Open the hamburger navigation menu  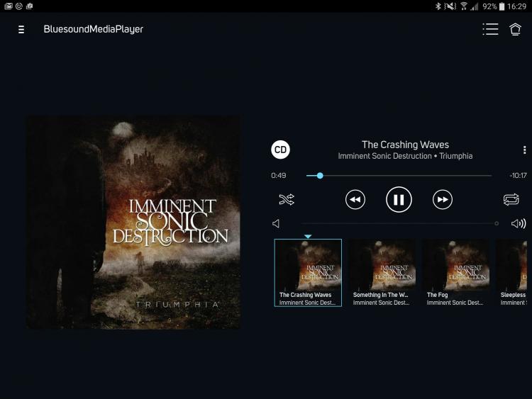[x=21, y=30]
